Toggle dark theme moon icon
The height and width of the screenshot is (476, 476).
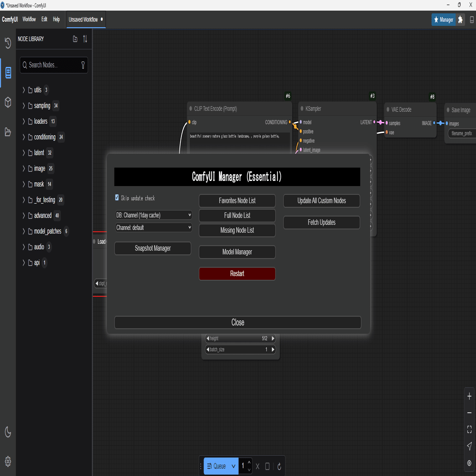coord(8,432)
